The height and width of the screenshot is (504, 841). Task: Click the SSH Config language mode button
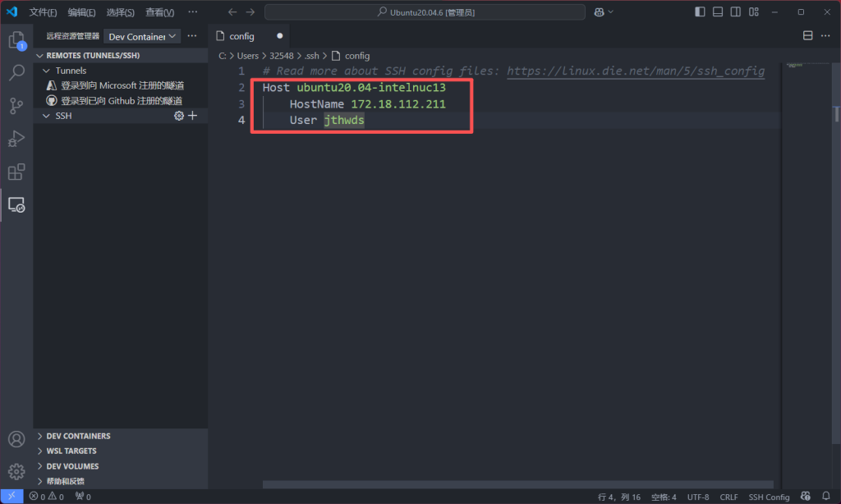point(769,497)
